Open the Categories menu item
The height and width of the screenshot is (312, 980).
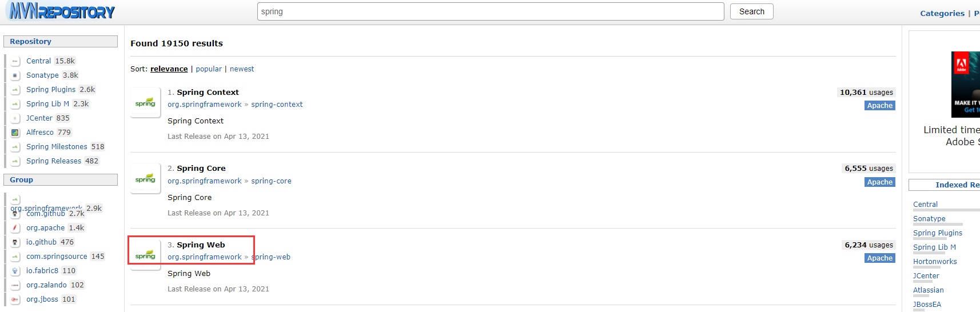point(942,13)
